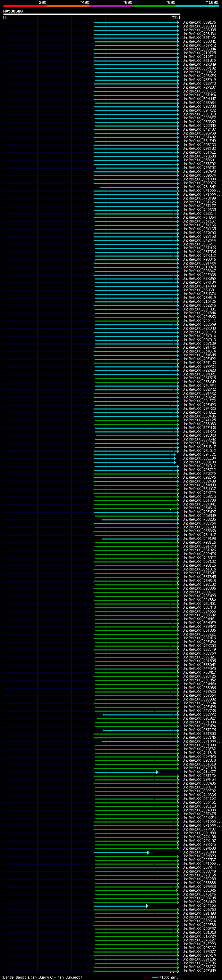
Task: Click the cyan alignment bar for O49198
Action: click(x=140, y=539)
